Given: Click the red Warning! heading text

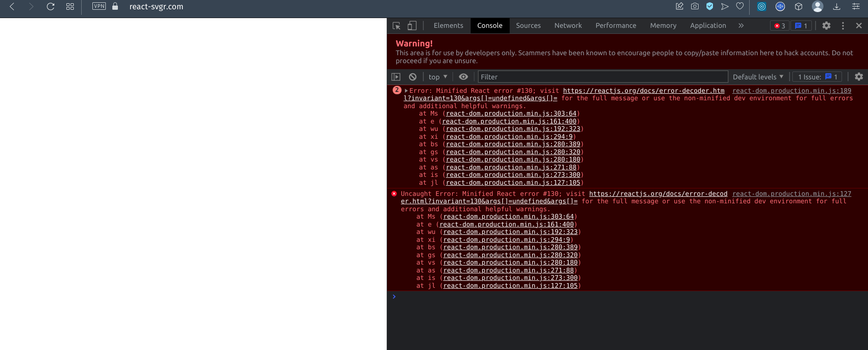Looking at the screenshot, I should [x=414, y=43].
